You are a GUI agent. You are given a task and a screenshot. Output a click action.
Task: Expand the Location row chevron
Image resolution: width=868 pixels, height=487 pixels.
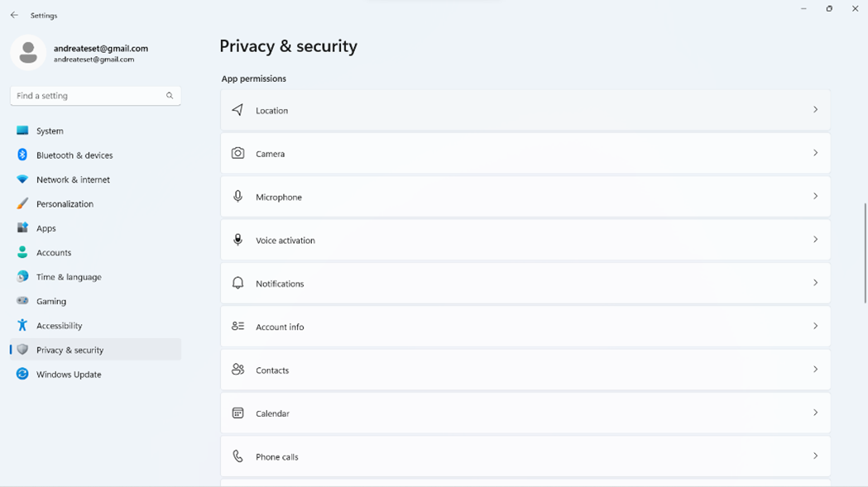(815, 110)
